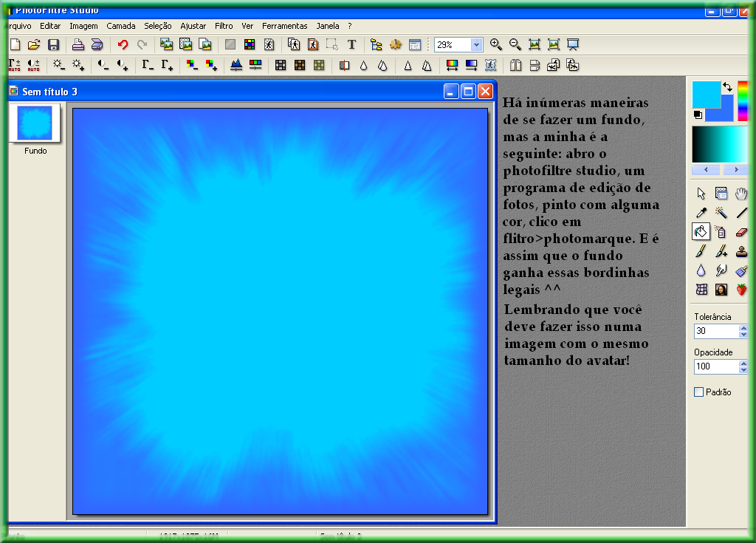Viewport: 756px width, 543px height.
Task: Open the Camada menu
Action: (121, 26)
